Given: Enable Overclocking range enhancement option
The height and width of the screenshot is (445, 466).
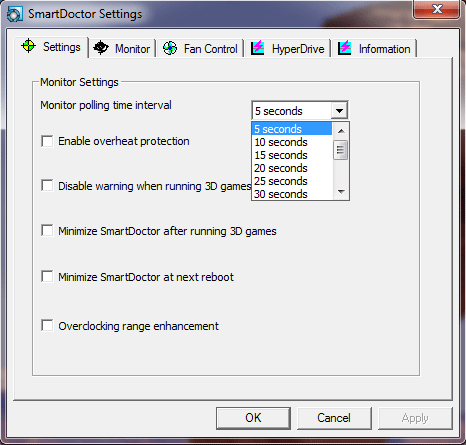Looking at the screenshot, I should (47, 326).
